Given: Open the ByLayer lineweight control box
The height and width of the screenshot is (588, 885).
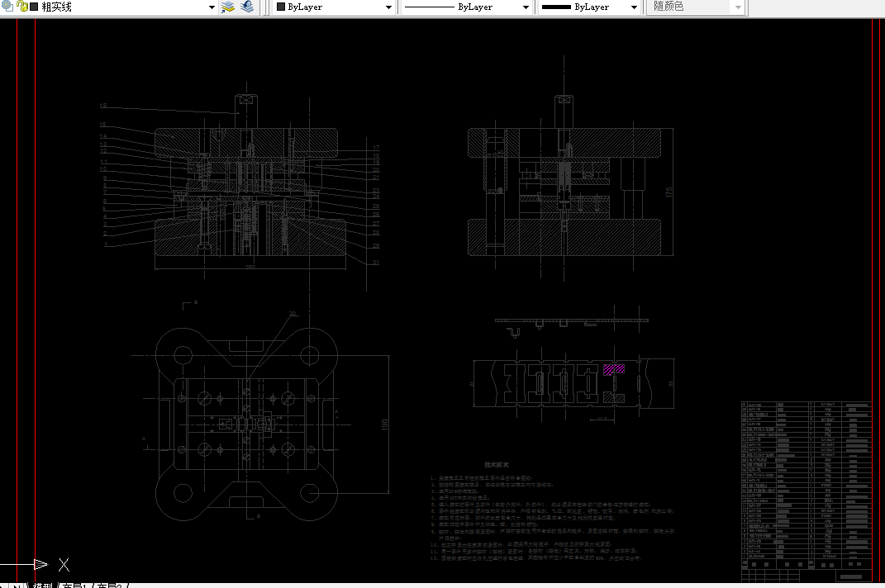Looking at the screenshot, I should click(588, 7).
